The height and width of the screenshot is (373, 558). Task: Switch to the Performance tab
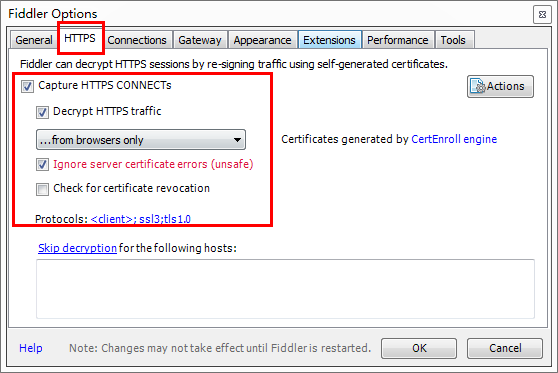(398, 40)
